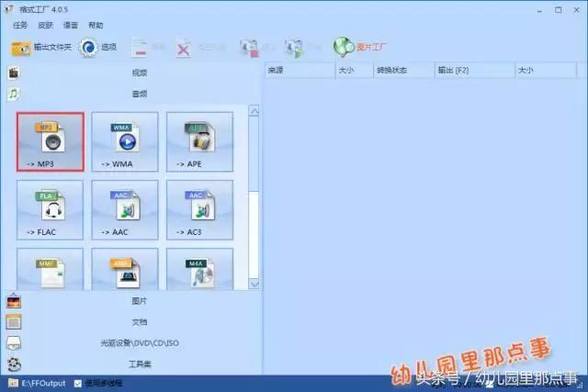The image size is (588, 392).
Task: Select the -> AC3 conversion tile
Action: pos(199,210)
